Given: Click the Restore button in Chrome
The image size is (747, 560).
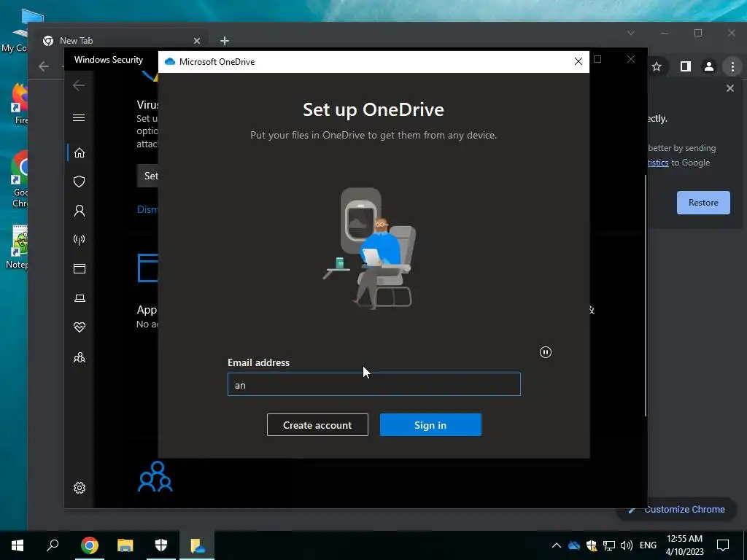Looking at the screenshot, I should pyautogui.click(x=703, y=203).
